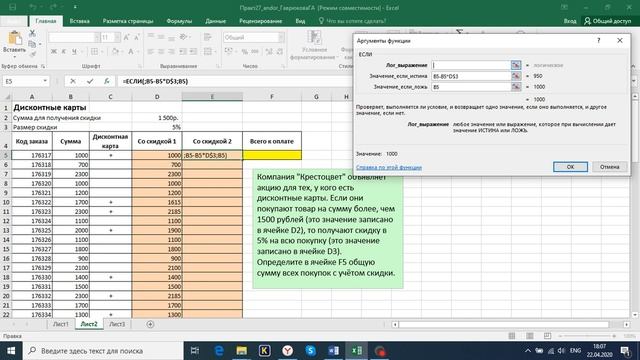Click the add new sheet plus icon
The height and width of the screenshot is (360, 640).
150,324
